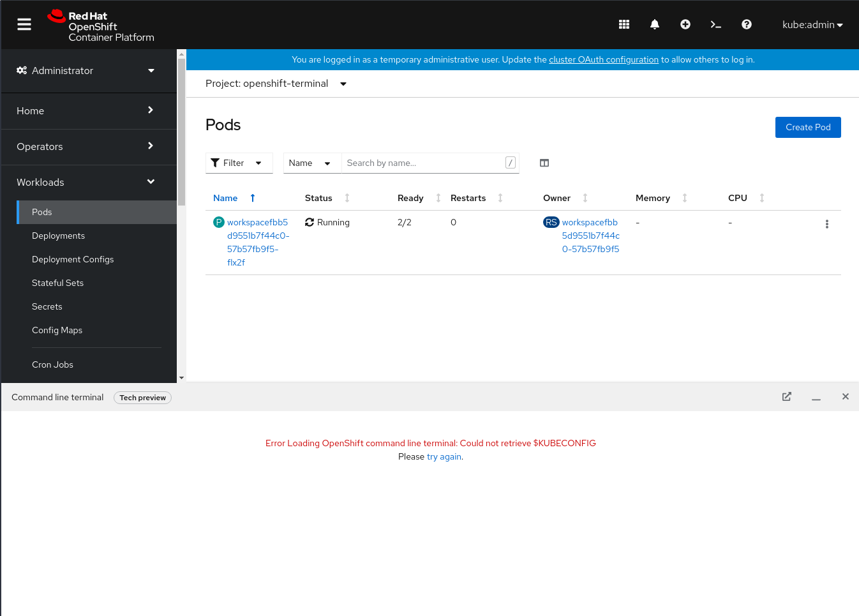The image size is (859, 616).
Task: Click the quick add plus icon
Action: coord(685,24)
